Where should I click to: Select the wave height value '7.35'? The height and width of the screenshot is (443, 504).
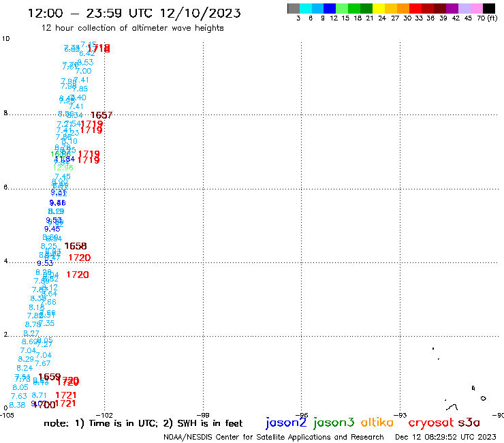46,323
